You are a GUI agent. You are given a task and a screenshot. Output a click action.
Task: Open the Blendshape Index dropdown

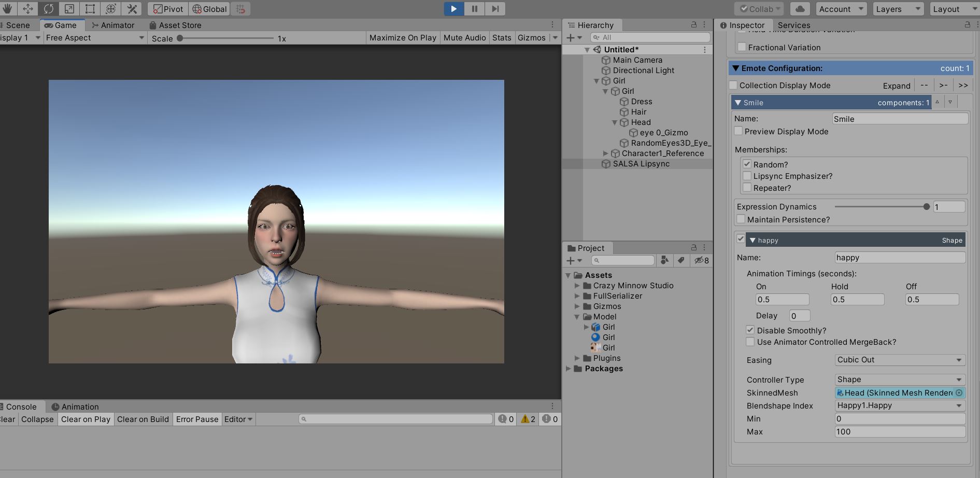coord(900,405)
